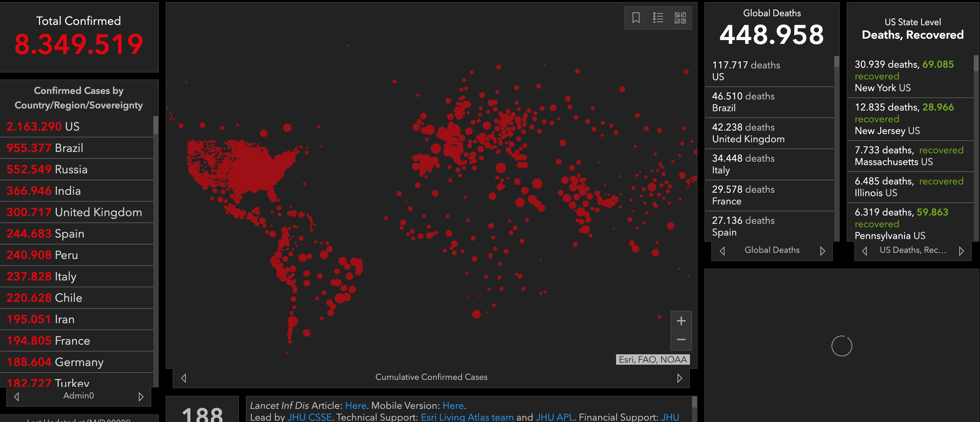Advance US Deaths, Rec... panel right arrow

(961, 251)
